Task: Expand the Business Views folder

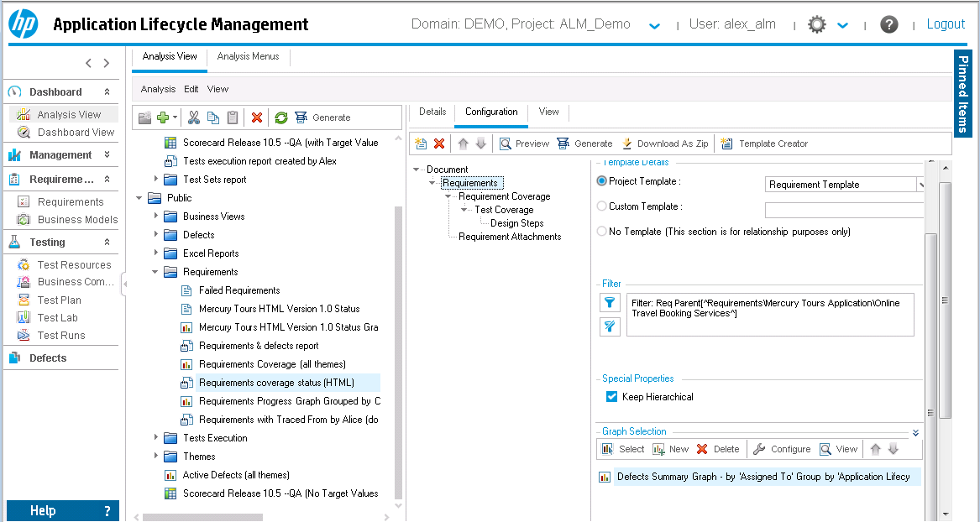Action: (x=156, y=217)
